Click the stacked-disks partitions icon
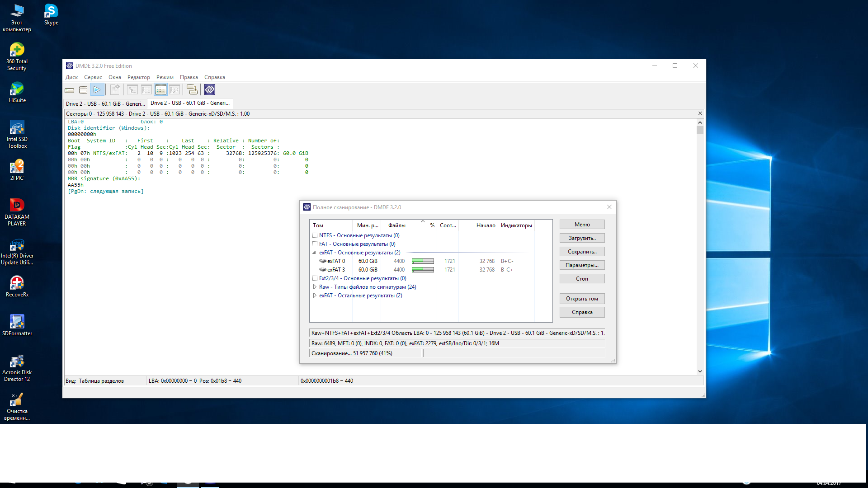Image resolution: width=868 pixels, height=488 pixels. [83, 90]
